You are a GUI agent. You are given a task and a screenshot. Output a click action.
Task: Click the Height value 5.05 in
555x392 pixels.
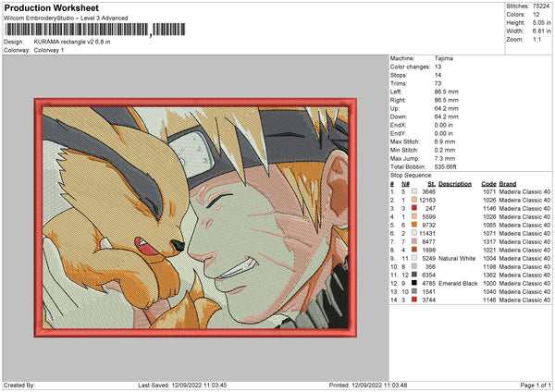pos(541,22)
